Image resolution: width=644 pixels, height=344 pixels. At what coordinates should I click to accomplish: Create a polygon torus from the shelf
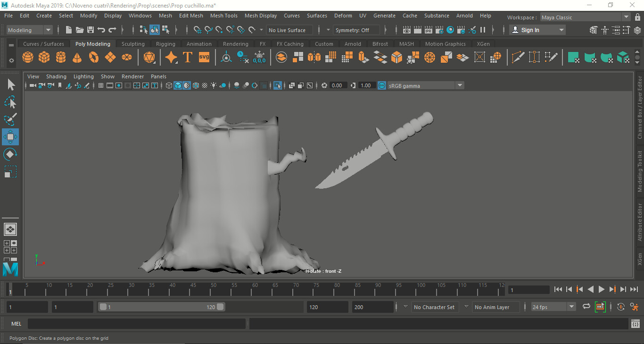point(93,57)
